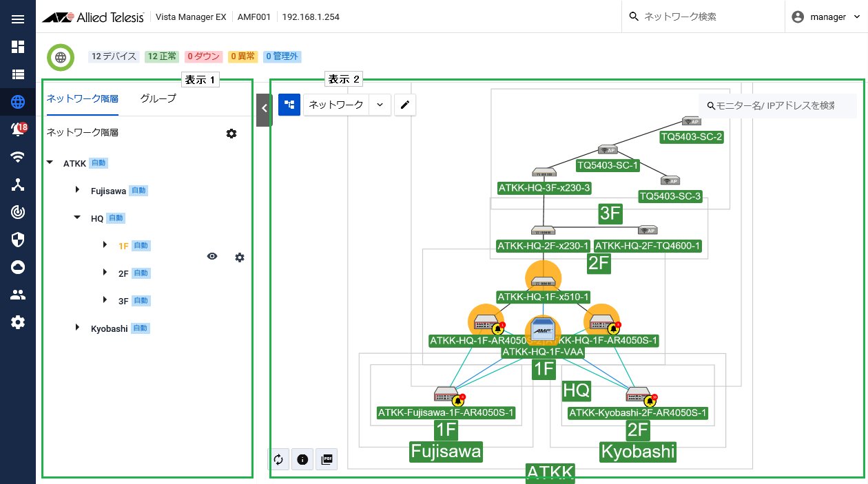Filter by 0 ダウン status badge
868x484 pixels.
[x=204, y=56]
